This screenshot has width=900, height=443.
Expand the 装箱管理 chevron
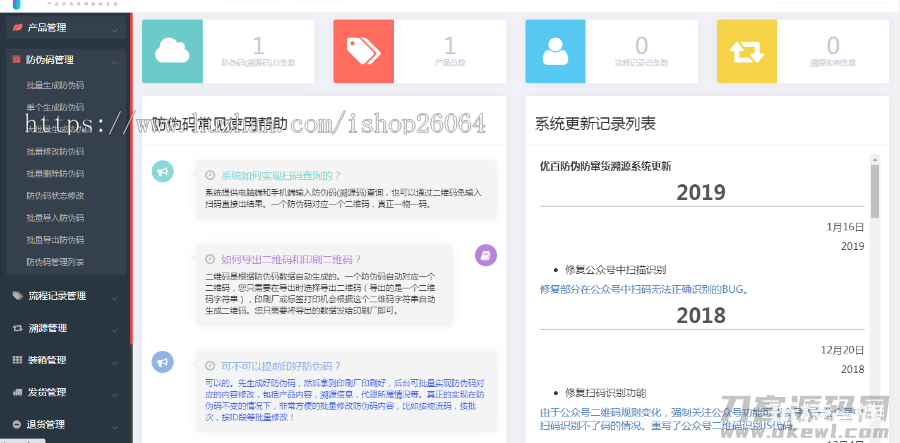tap(115, 363)
